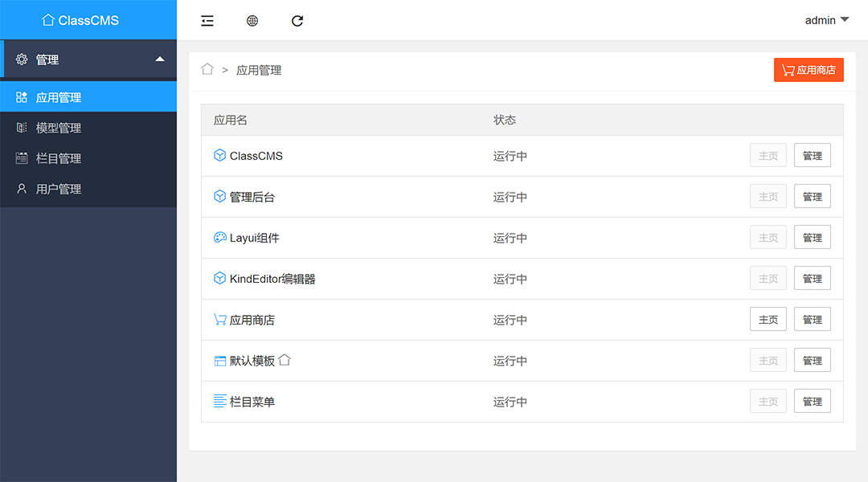The width and height of the screenshot is (868, 482).
Task: Click 主页 button for 应用商店 app
Action: point(768,319)
